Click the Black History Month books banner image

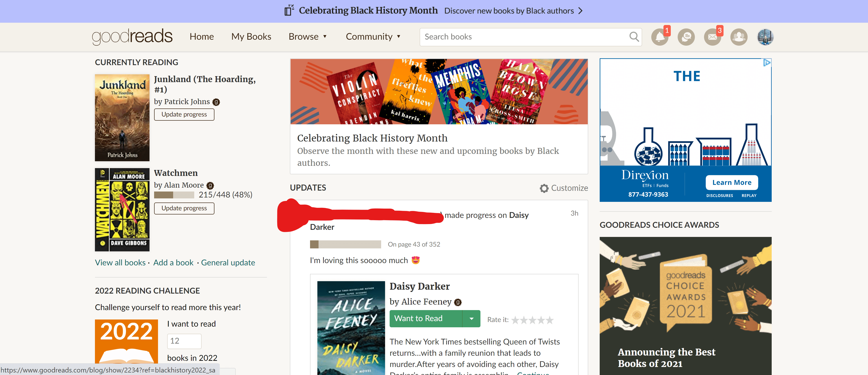tap(439, 92)
